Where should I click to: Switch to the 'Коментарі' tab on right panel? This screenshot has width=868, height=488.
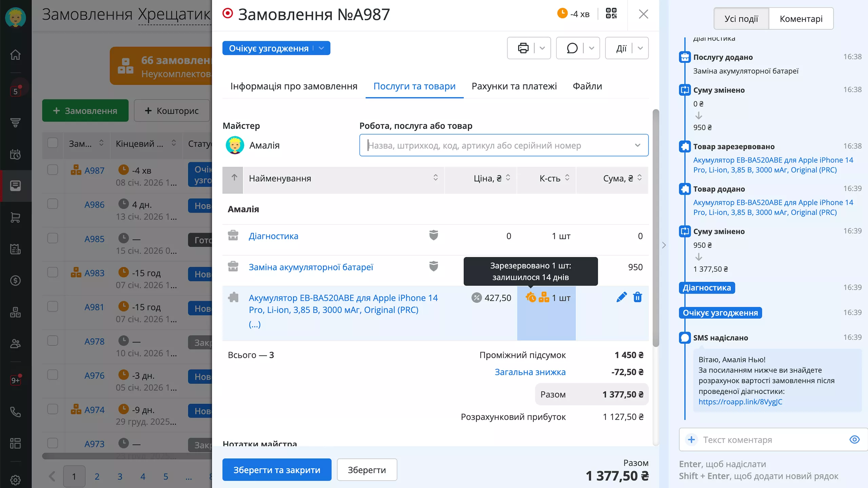point(801,18)
